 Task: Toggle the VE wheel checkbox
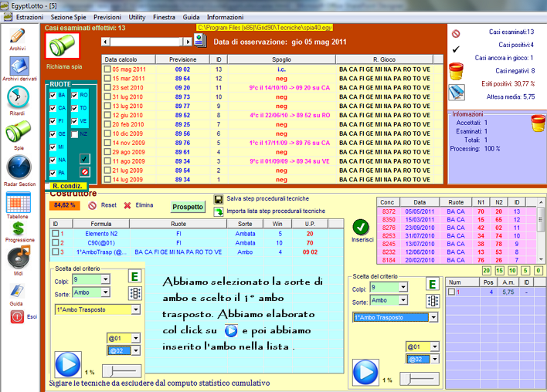tap(74, 121)
